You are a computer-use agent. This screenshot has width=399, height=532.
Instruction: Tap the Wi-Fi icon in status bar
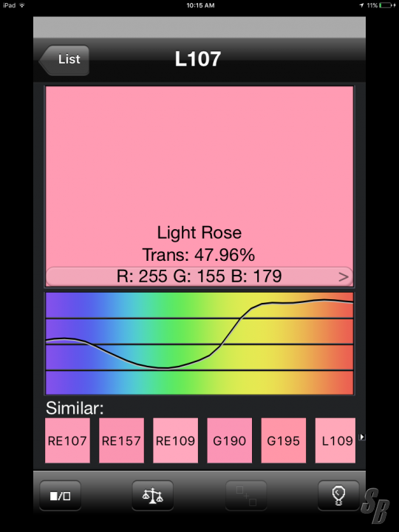click(x=22, y=5)
